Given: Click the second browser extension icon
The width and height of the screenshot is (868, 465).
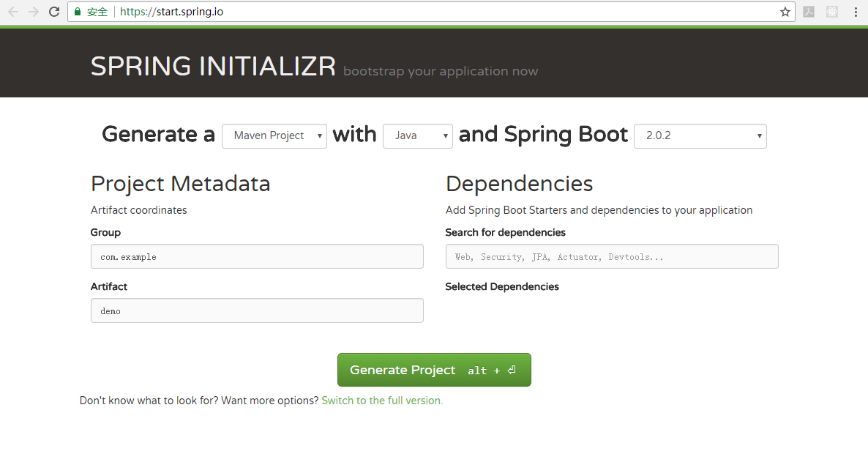Looking at the screenshot, I should click(x=831, y=12).
